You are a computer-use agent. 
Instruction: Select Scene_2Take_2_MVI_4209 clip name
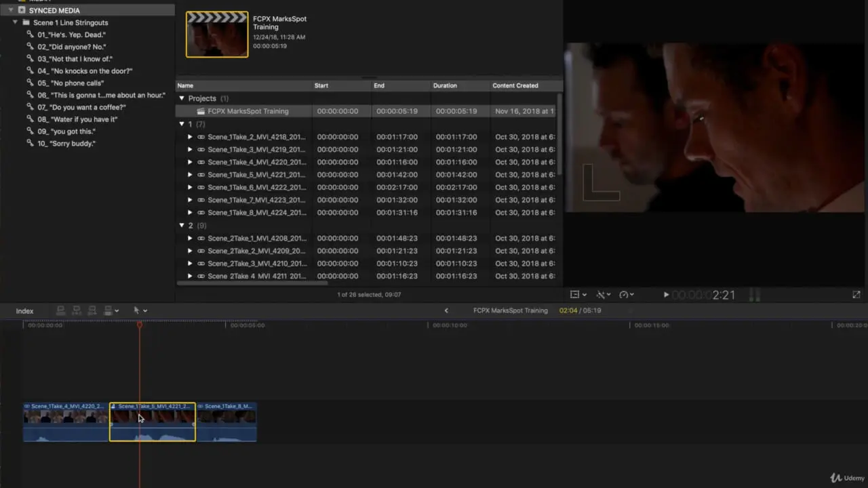[256, 251]
